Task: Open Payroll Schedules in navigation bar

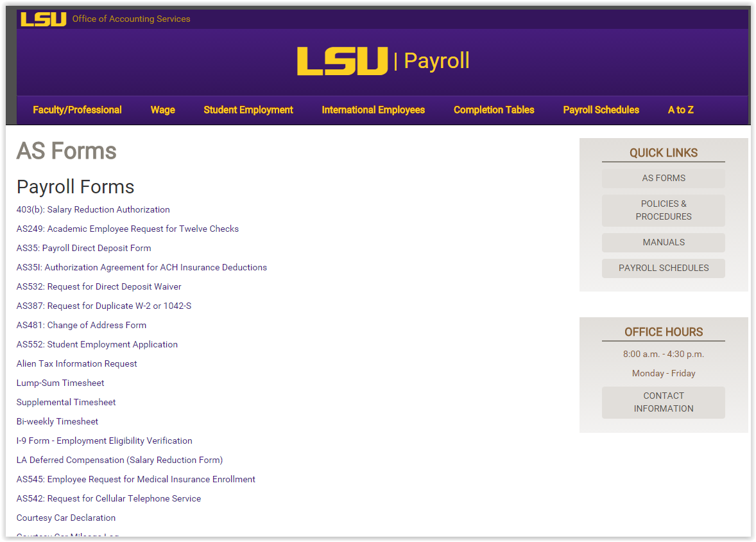Action: coord(601,110)
